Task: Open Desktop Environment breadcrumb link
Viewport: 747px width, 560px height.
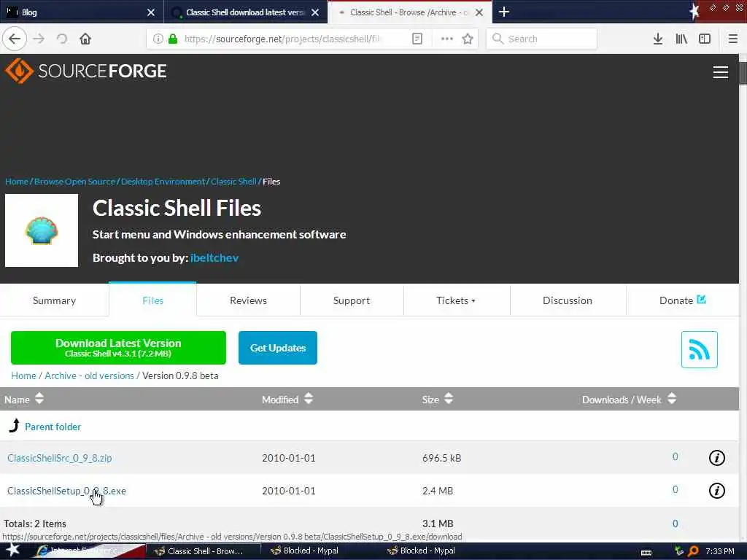Action: 163,182
